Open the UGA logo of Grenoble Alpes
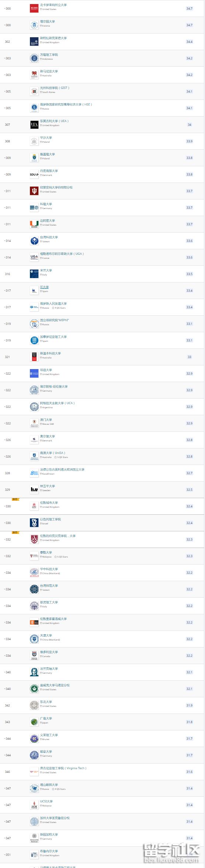 (34, 257)
